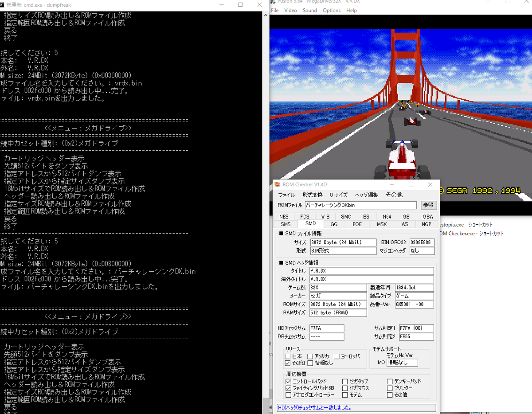This screenshot has width=532, height=414.
Task: Enable the プリンター checkbox
Action: [x=390, y=388]
